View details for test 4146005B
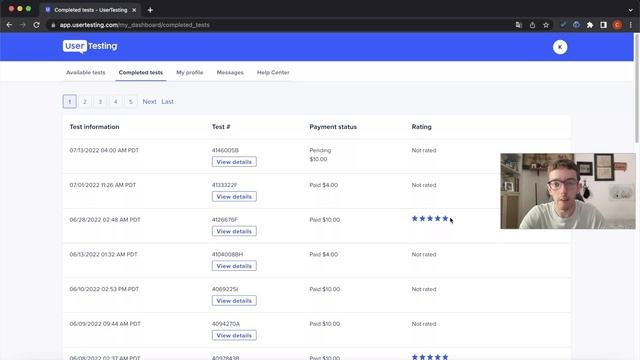The width and height of the screenshot is (640, 360). (234, 162)
